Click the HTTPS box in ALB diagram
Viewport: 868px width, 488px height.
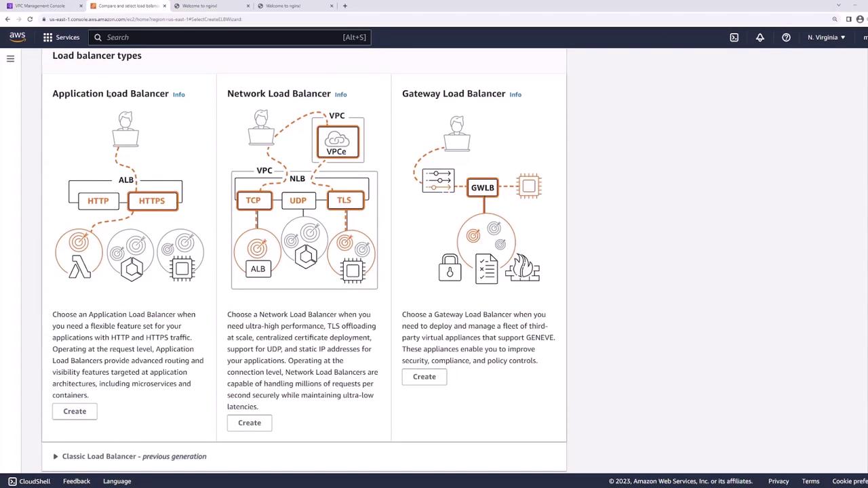[152, 201]
